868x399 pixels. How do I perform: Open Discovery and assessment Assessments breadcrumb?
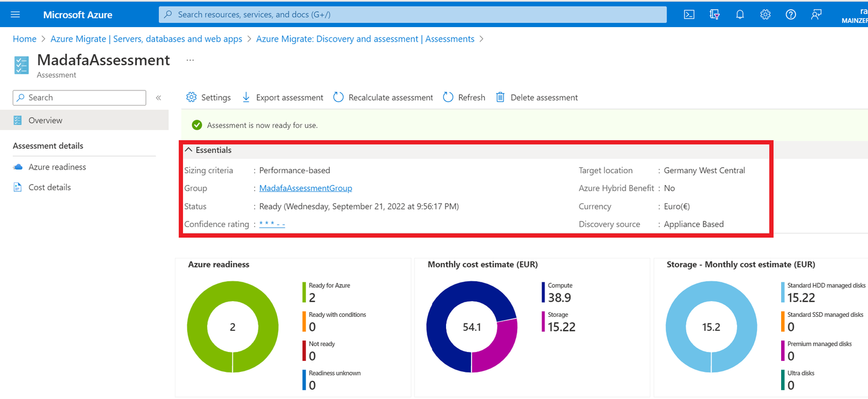365,39
